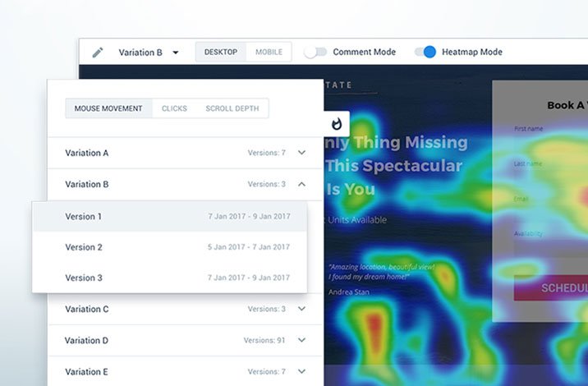Collapse the Variation B row chevron
588x386 pixels.
(x=301, y=184)
